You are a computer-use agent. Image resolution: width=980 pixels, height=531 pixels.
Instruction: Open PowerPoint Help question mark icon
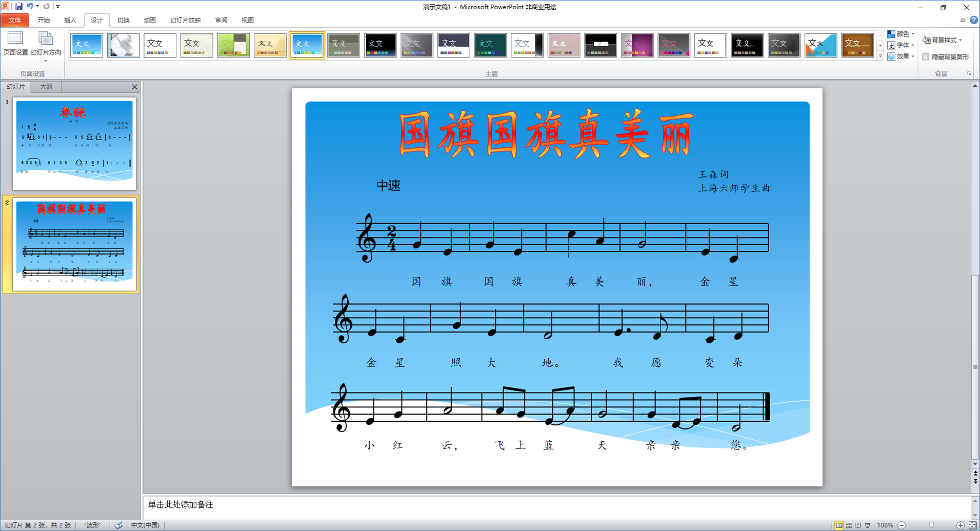(973, 20)
